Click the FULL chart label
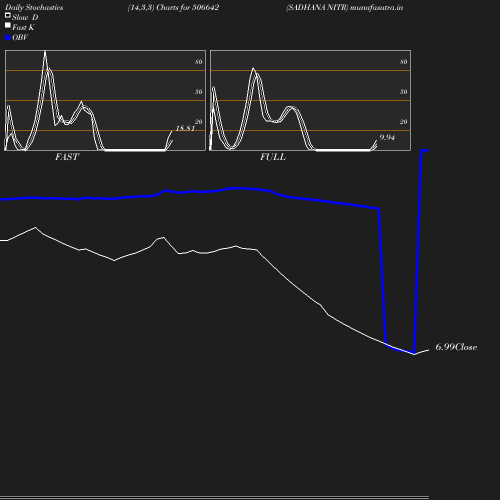The height and width of the screenshot is (500, 500). [273, 157]
